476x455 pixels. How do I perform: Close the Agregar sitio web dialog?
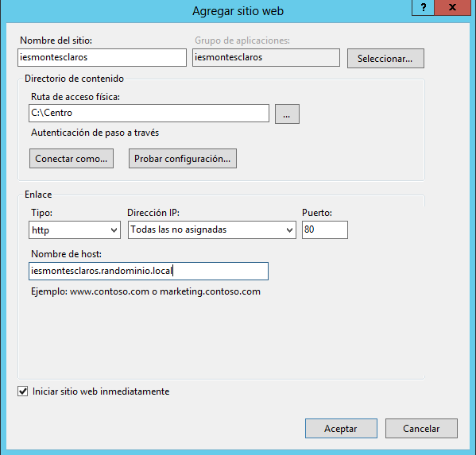tap(452, 7)
